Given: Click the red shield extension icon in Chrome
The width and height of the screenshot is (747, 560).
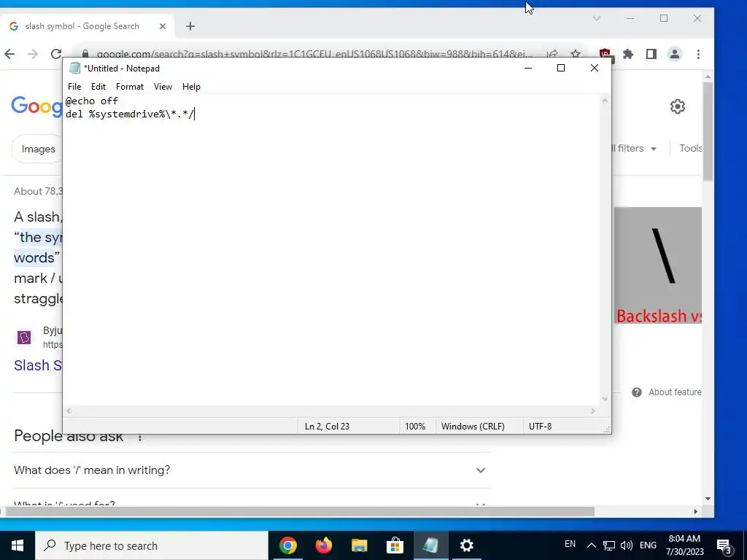Looking at the screenshot, I should tap(605, 54).
